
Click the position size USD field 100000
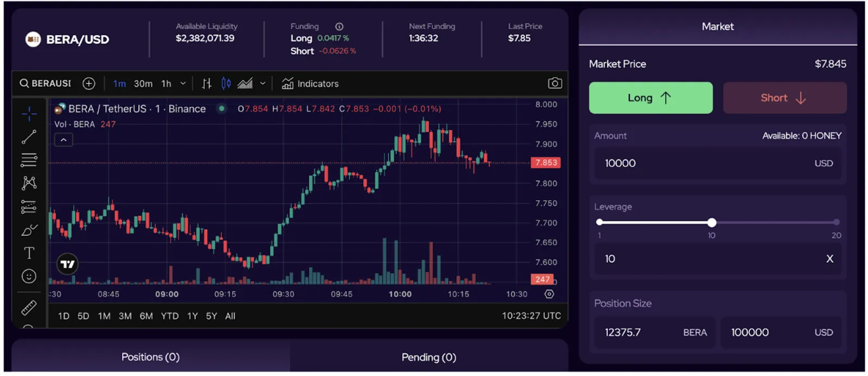point(781,332)
